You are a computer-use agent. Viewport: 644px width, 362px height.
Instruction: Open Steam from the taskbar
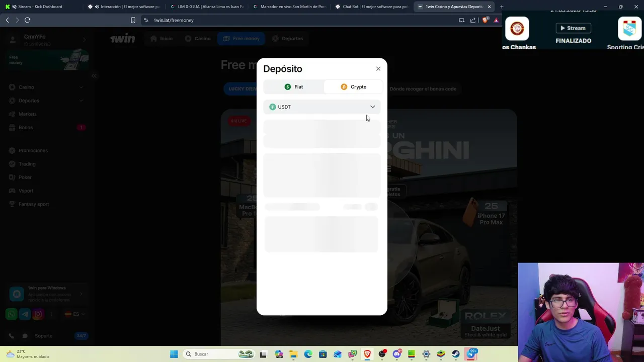pyautogui.click(x=456, y=354)
